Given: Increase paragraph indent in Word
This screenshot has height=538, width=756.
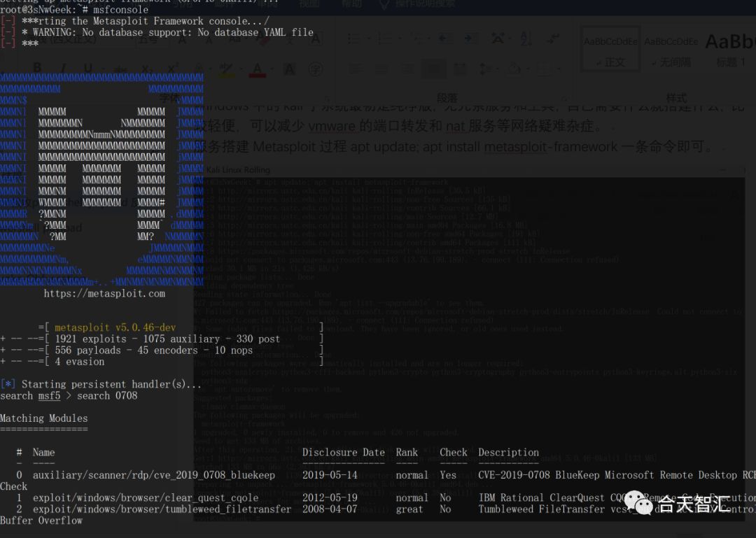Looking at the screenshot, I should 471,38.
